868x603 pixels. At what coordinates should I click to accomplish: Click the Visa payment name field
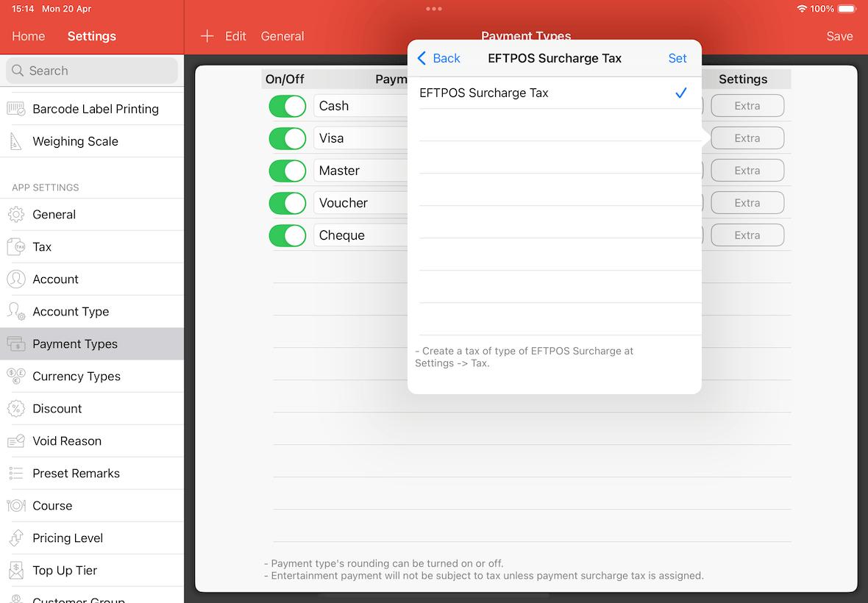[x=361, y=138]
